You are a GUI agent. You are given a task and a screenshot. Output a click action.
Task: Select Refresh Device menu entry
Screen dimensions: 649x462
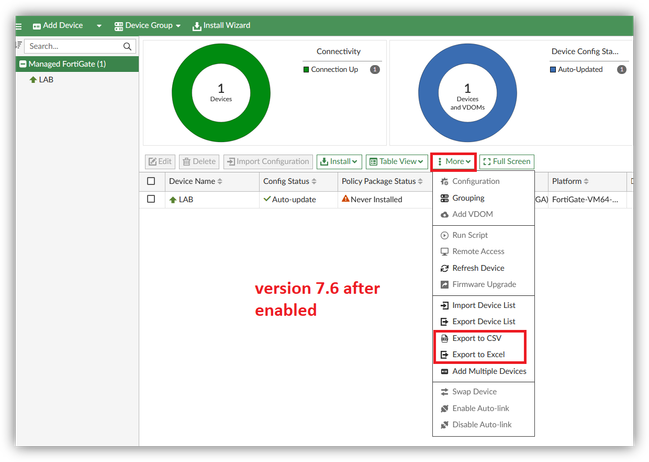[x=483, y=268]
